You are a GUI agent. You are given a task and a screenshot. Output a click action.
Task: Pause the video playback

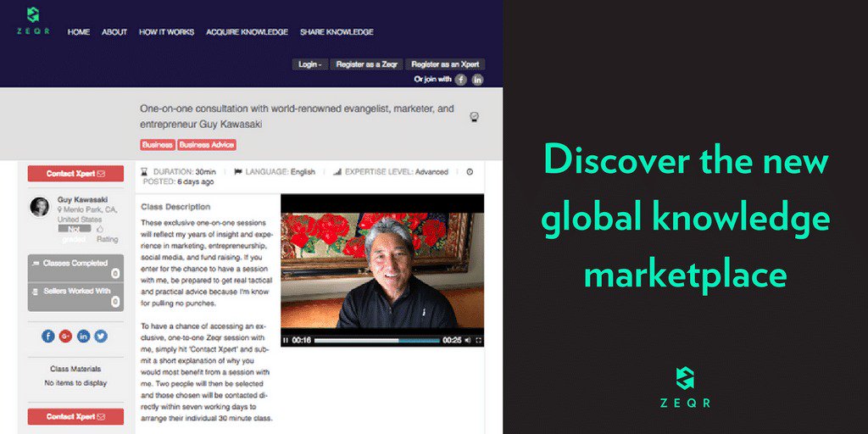(x=286, y=341)
